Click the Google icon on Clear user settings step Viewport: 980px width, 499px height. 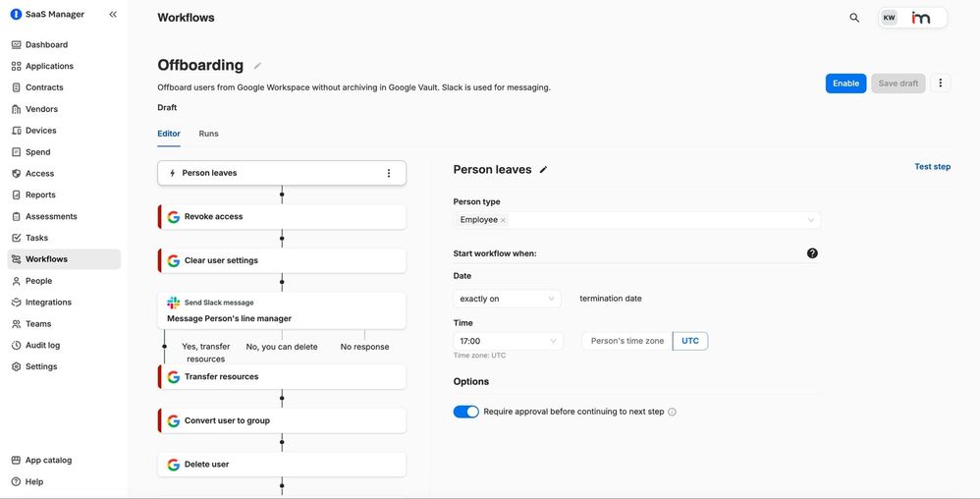pos(173,260)
